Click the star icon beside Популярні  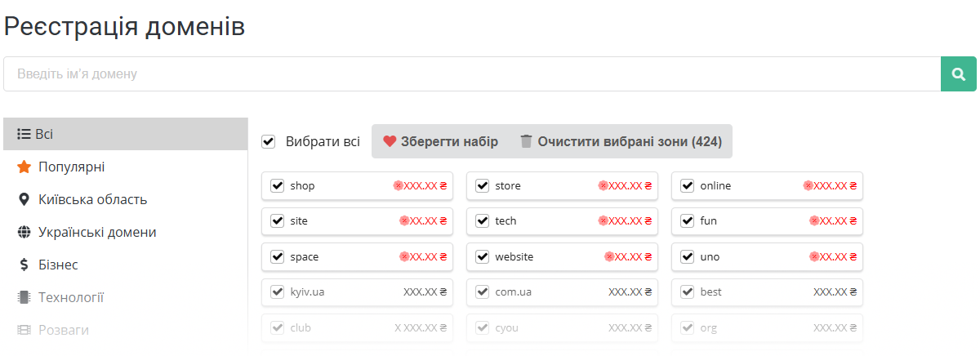pyautogui.click(x=24, y=167)
